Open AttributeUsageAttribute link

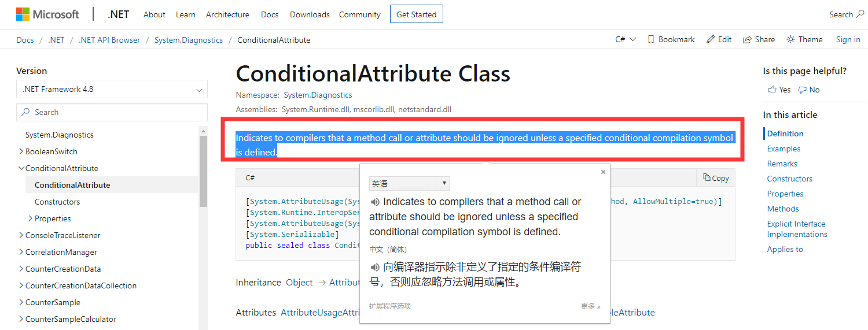320,312
